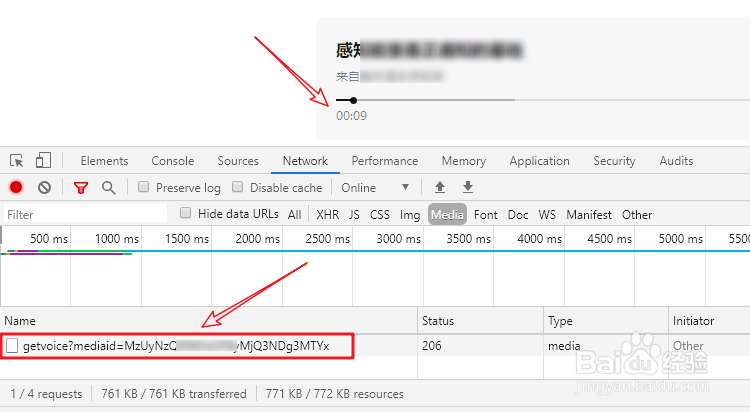Open the Performance tab
Image resolution: width=750 pixels, height=412 pixels.
coord(385,161)
